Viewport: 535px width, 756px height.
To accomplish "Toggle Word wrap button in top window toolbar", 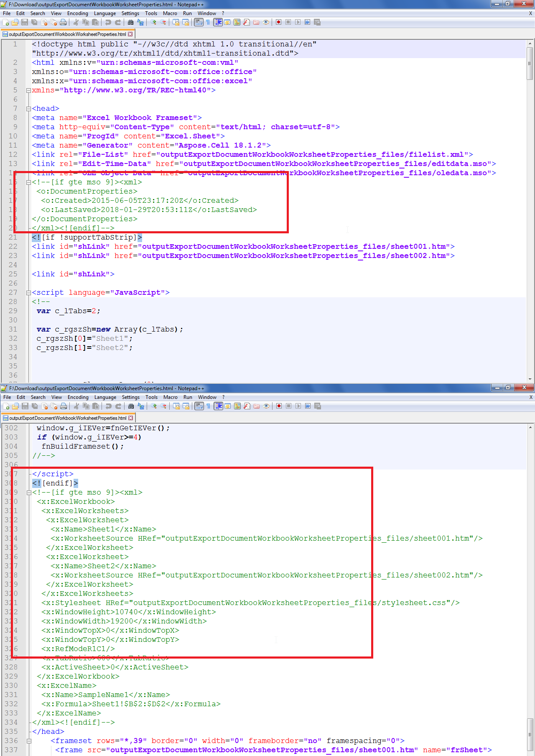I will (199, 22).
